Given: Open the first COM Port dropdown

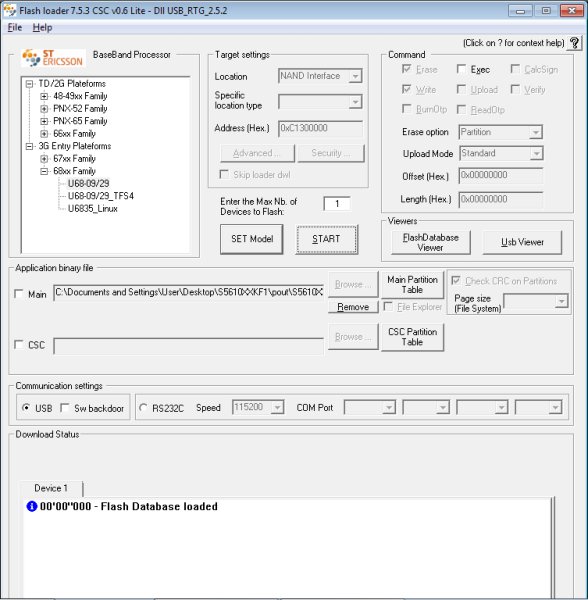Looking at the screenshot, I should (370, 408).
